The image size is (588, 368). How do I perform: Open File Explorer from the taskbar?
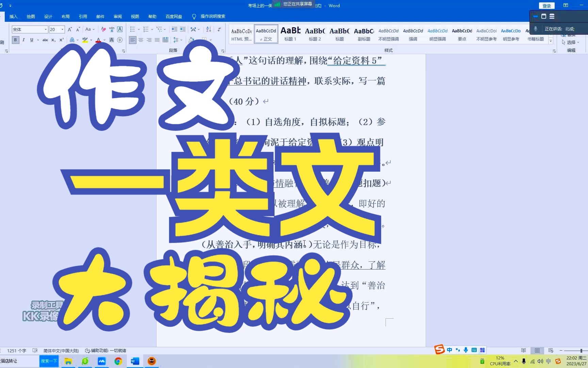(x=68, y=361)
